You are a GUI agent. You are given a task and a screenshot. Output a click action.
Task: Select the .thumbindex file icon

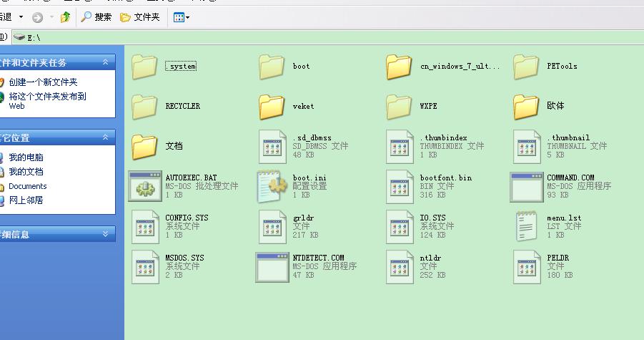400,147
